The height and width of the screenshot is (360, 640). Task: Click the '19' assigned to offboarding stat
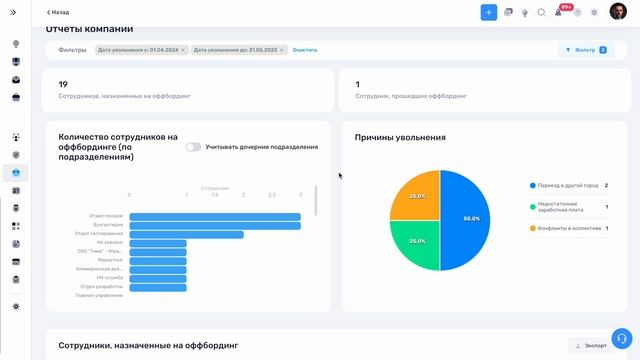coord(63,84)
